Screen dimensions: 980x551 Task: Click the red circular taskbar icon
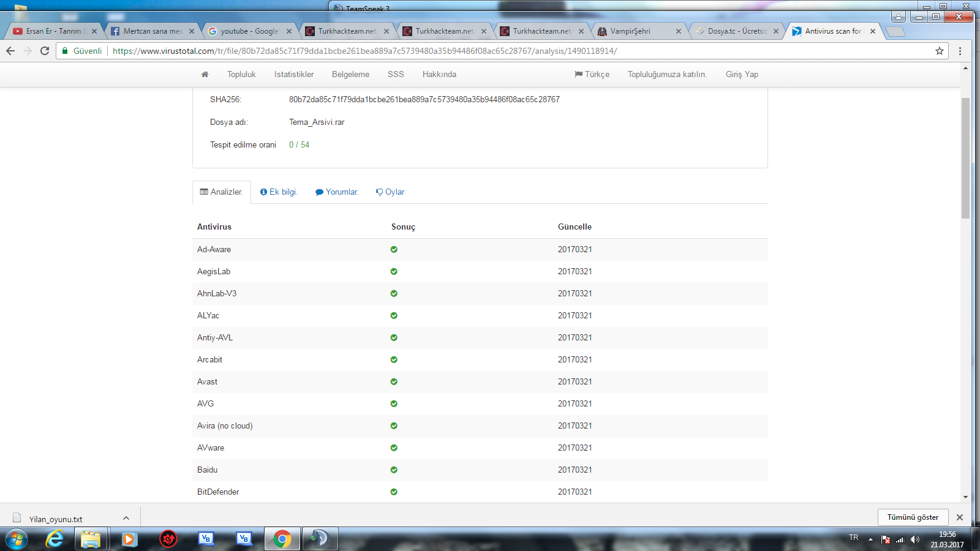(x=168, y=539)
